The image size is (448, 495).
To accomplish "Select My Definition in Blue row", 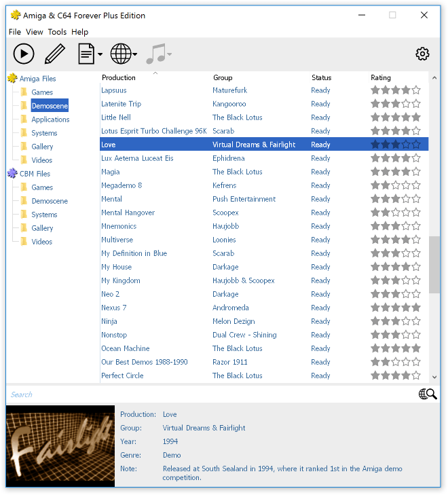I will click(264, 253).
